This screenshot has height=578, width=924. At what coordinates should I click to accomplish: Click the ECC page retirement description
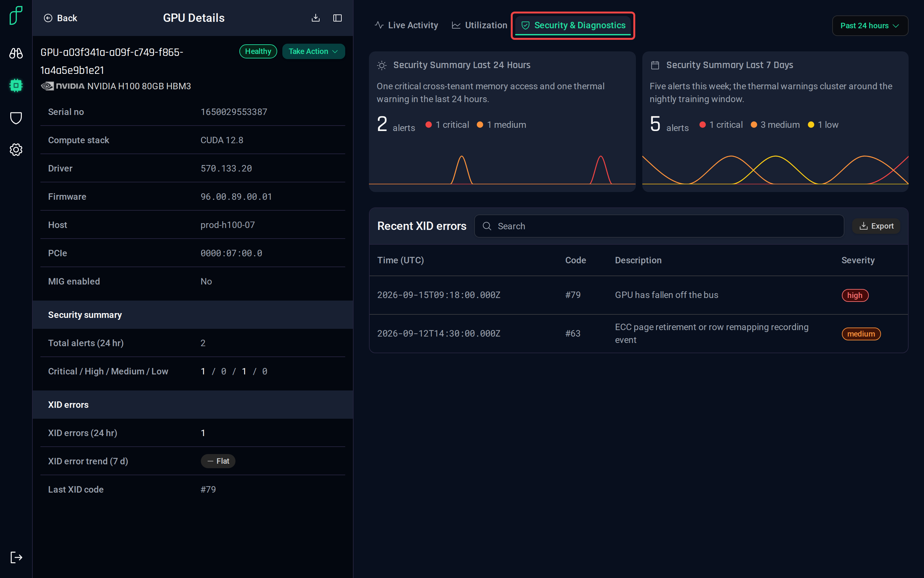point(711,333)
